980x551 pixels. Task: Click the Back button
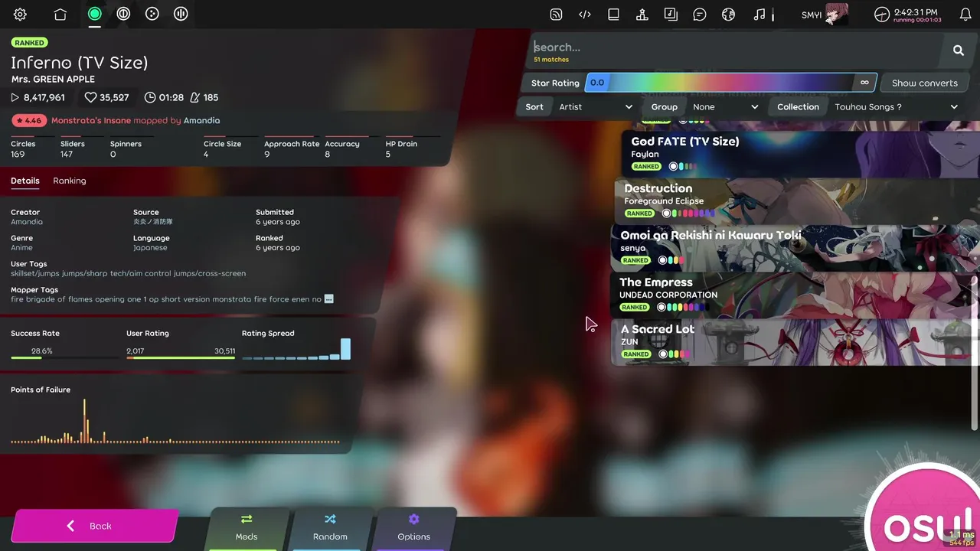pos(93,526)
